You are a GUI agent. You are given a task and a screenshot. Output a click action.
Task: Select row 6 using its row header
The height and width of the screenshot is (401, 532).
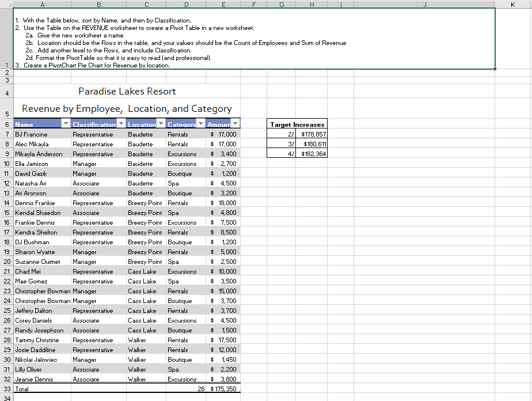6,124
